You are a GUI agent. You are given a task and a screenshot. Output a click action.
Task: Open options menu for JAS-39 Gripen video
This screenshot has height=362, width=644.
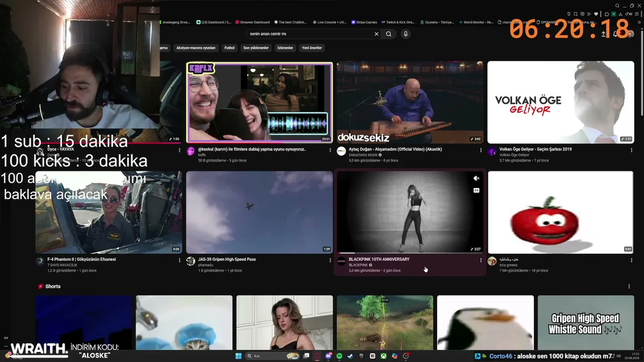pyautogui.click(x=330, y=260)
